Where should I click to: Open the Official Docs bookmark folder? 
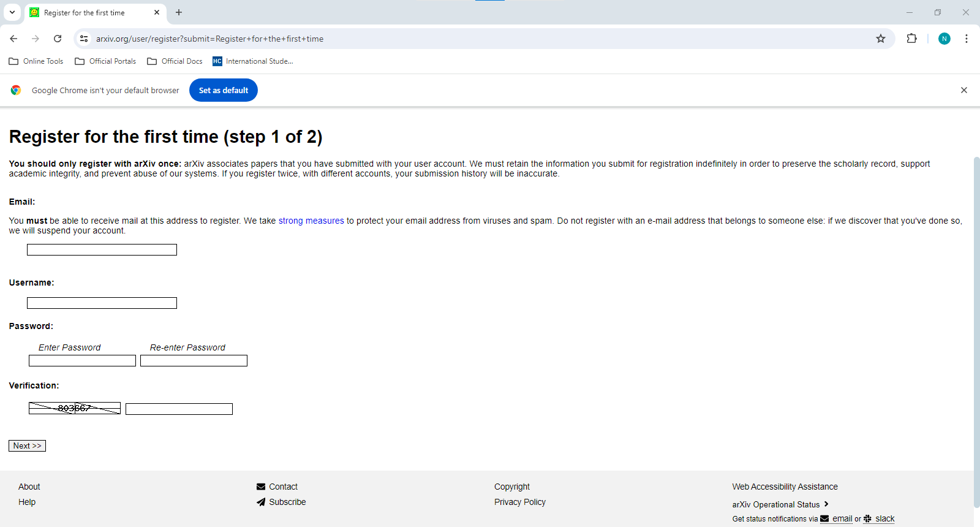coord(175,61)
